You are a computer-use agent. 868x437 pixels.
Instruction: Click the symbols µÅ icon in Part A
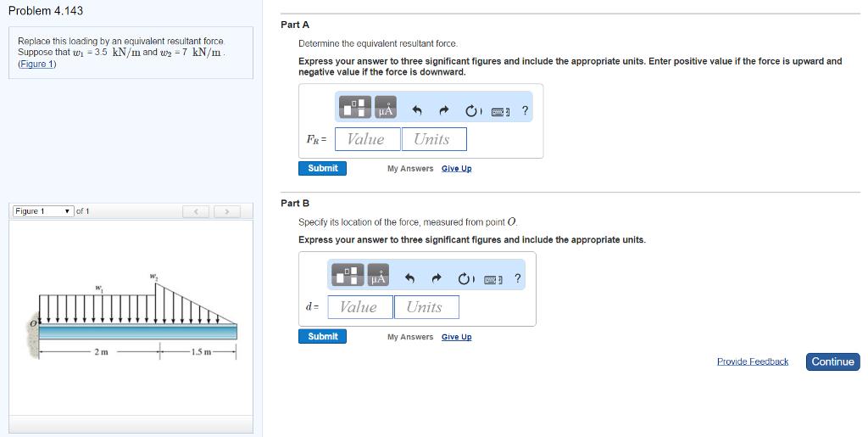pos(386,108)
